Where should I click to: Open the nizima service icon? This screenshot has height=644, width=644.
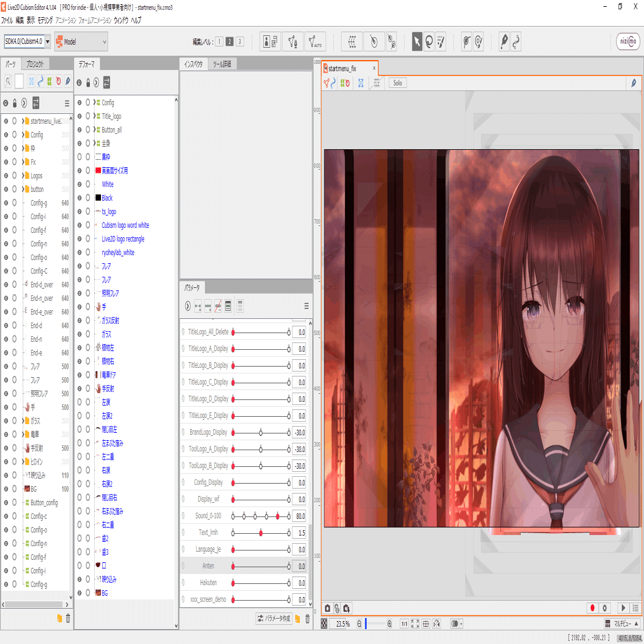pos(627,41)
